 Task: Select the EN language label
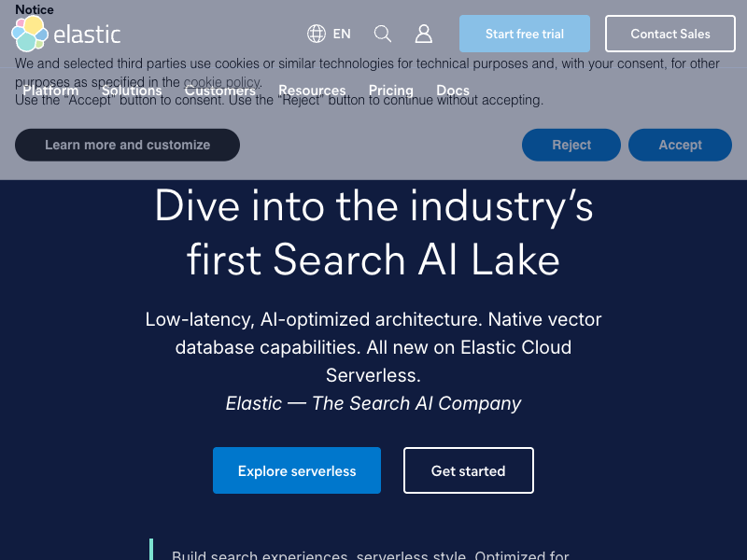pos(342,34)
